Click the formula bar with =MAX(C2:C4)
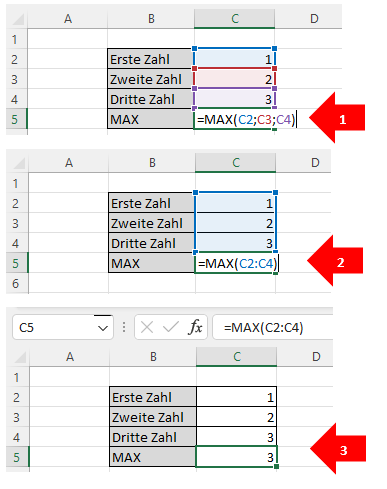The image size is (387, 489). 273,327
